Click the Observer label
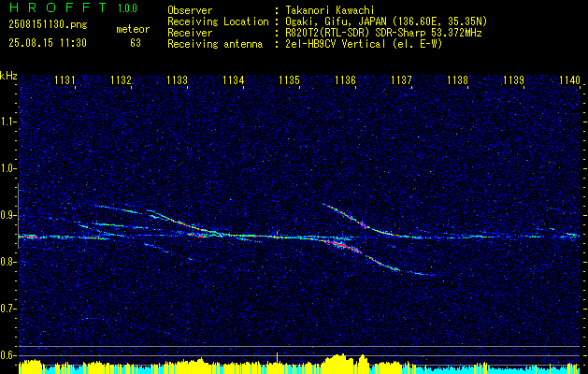The image size is (588, 374). click(x=190, y=10)
